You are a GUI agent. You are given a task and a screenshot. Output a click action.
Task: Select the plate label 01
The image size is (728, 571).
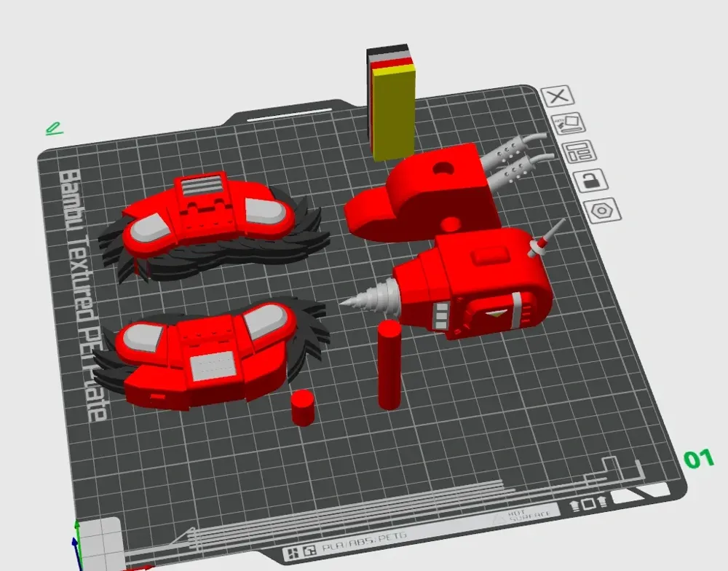pos(697,460)
